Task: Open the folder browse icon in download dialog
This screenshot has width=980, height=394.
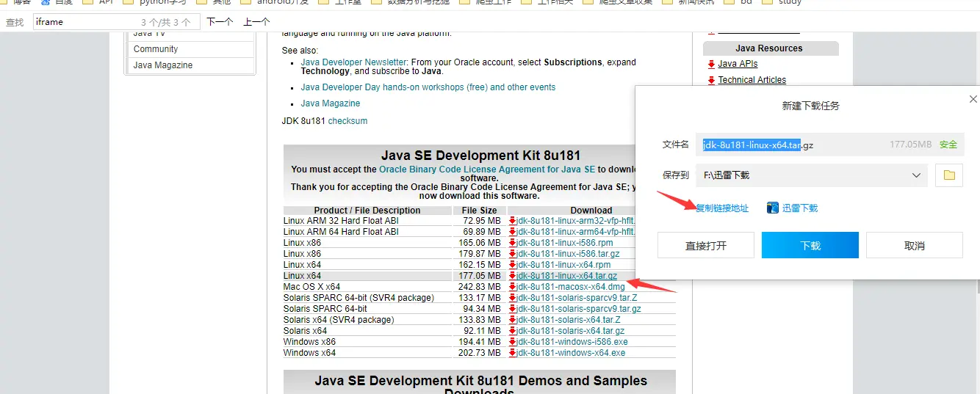Action: coord(948,175)
